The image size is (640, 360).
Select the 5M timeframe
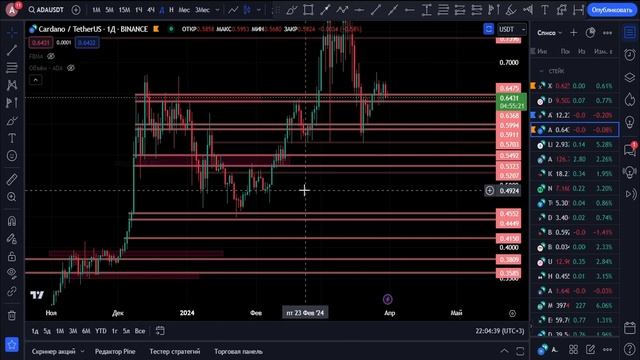109,10
